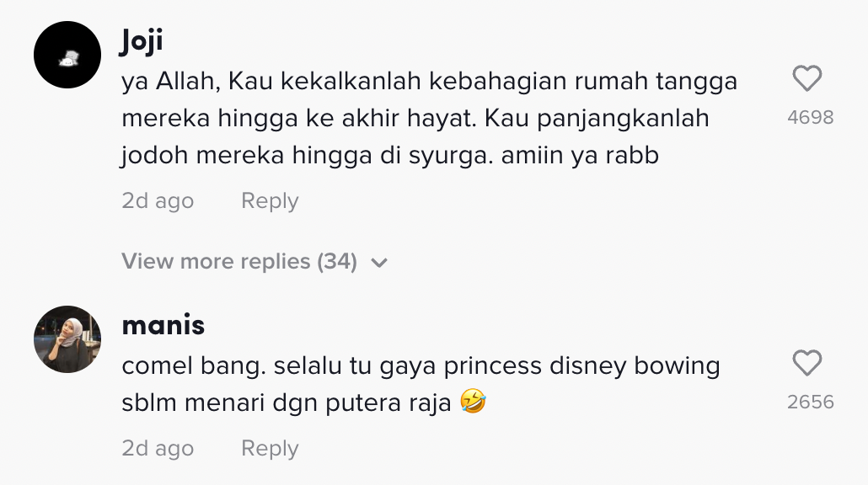The width and height of the screenshot is (868, 485).
Task: Click the chevron beside View more replies
Action: (x=379, y=263)
